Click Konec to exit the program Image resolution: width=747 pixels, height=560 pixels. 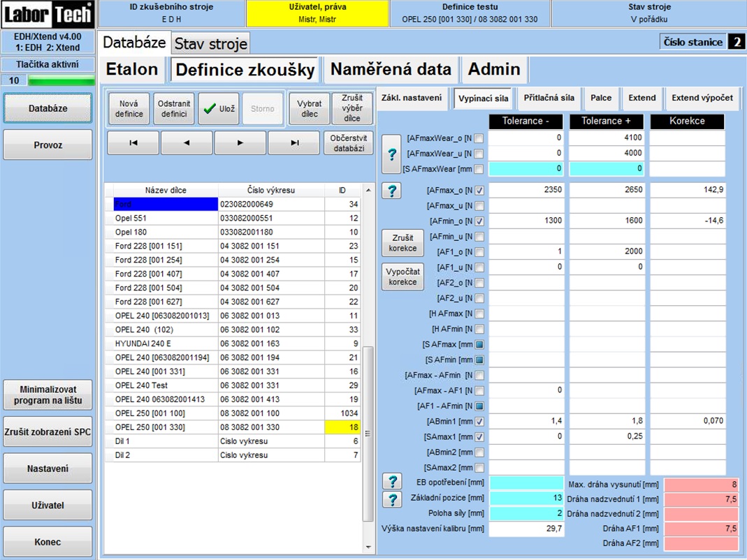48,542
